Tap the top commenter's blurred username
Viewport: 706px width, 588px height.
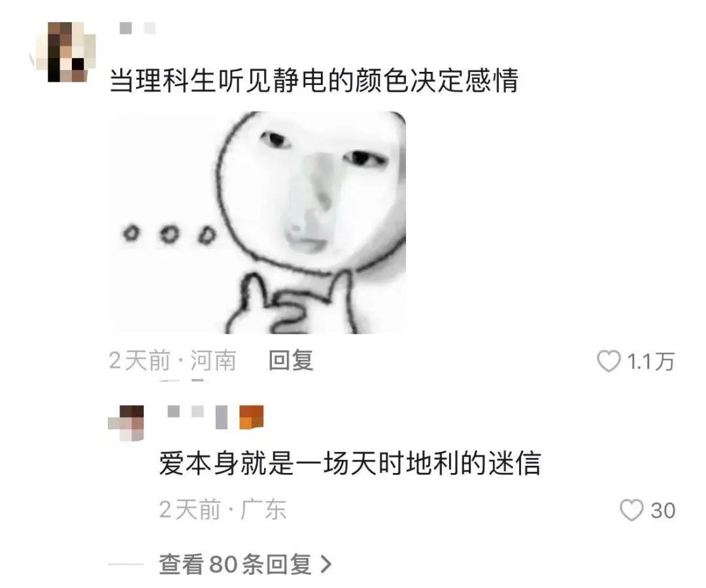138,28
